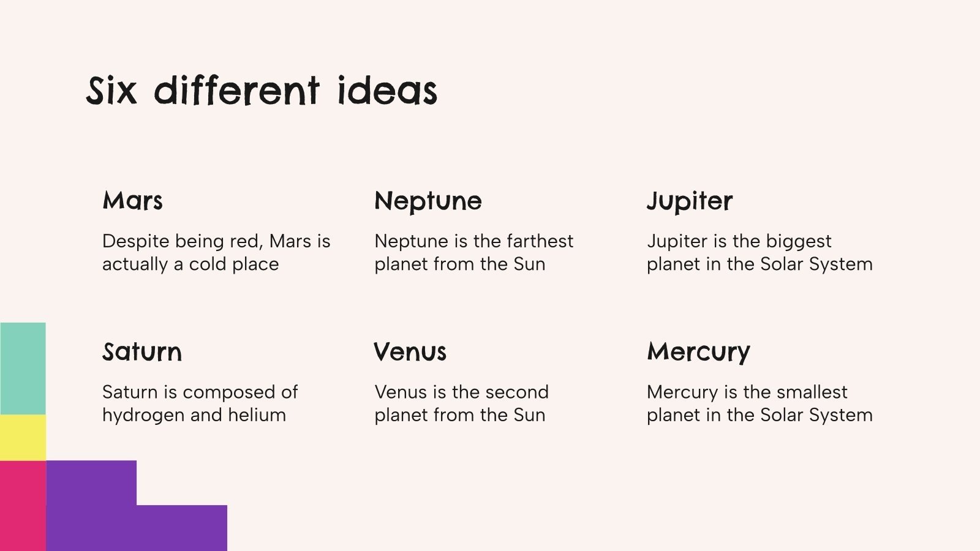Select the yellow square shape
The image size is (980, 551).
coord(23,437)
